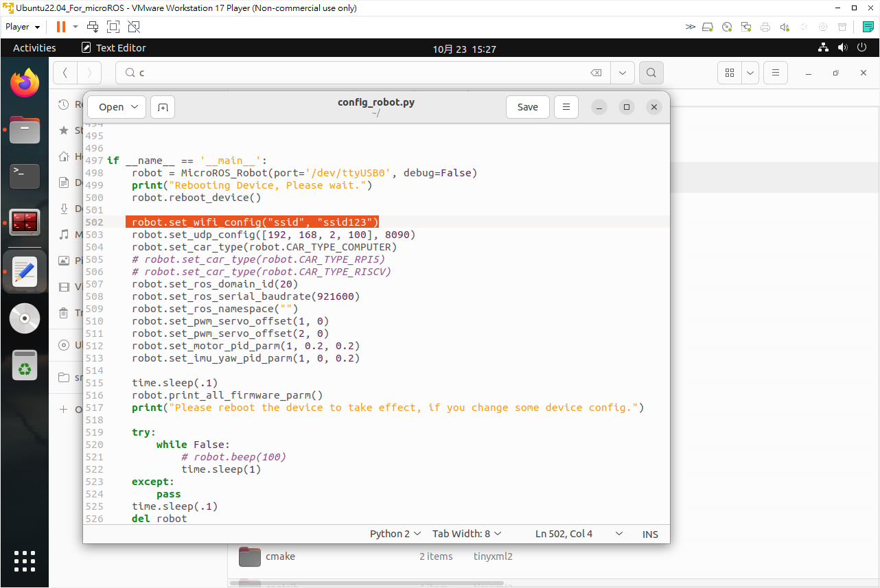Click the VMware network adapter icon
Image resolution: width=880 pixels, height=588 pixels.
[x=746, y=27]
